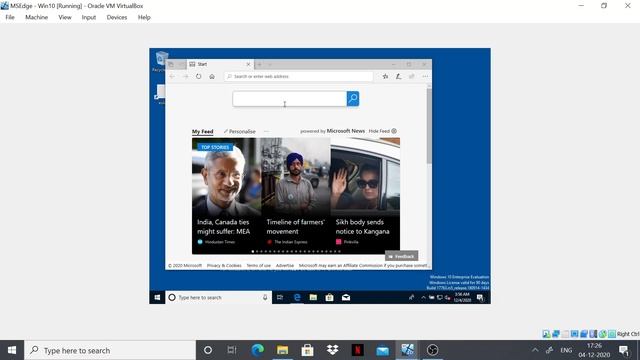Click Hide Feed toggle

(382, 131)
